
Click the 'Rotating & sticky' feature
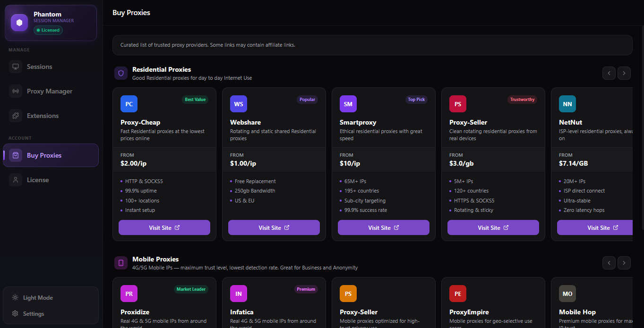tap(473, 210)
